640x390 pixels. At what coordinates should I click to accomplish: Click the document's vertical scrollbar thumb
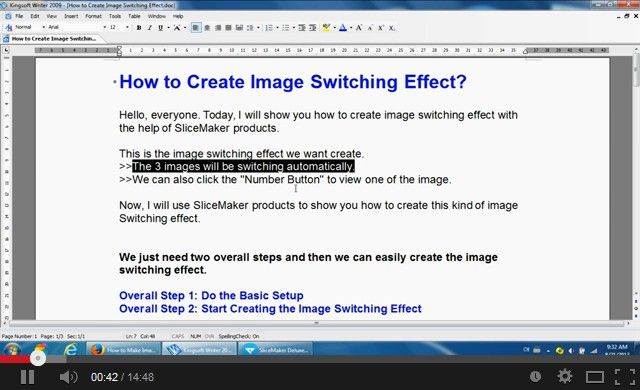pyautogui.click(x=636, y=71)
